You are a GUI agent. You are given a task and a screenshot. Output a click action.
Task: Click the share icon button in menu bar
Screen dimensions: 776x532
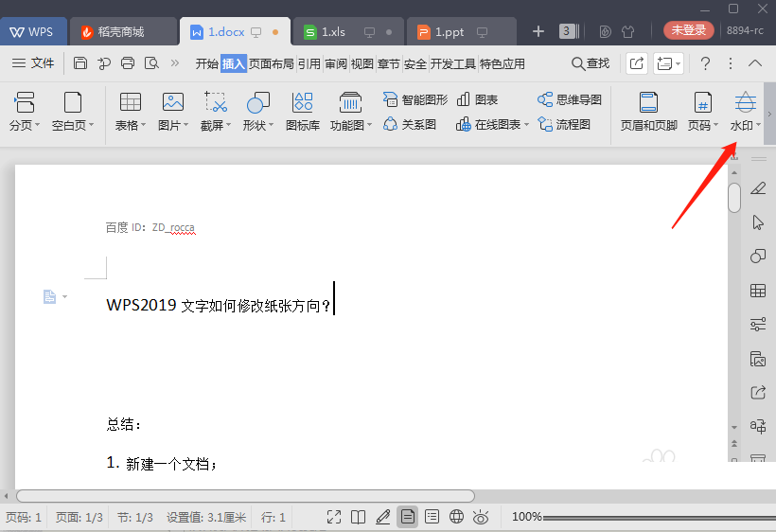coord(637,63)
